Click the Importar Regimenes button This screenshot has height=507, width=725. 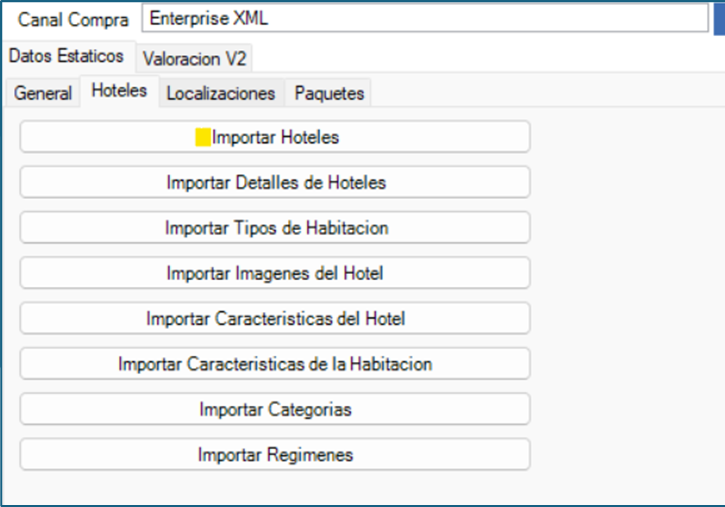[275, 454]
